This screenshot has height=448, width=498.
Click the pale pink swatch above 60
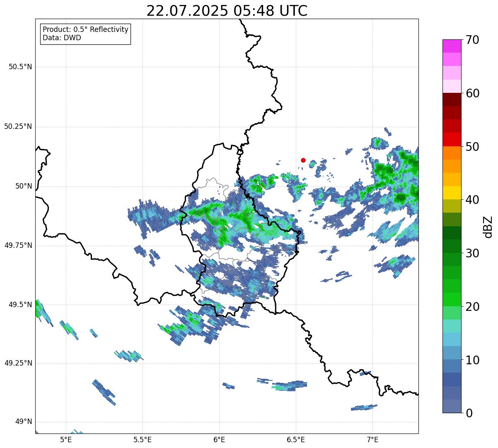(452, 86)
